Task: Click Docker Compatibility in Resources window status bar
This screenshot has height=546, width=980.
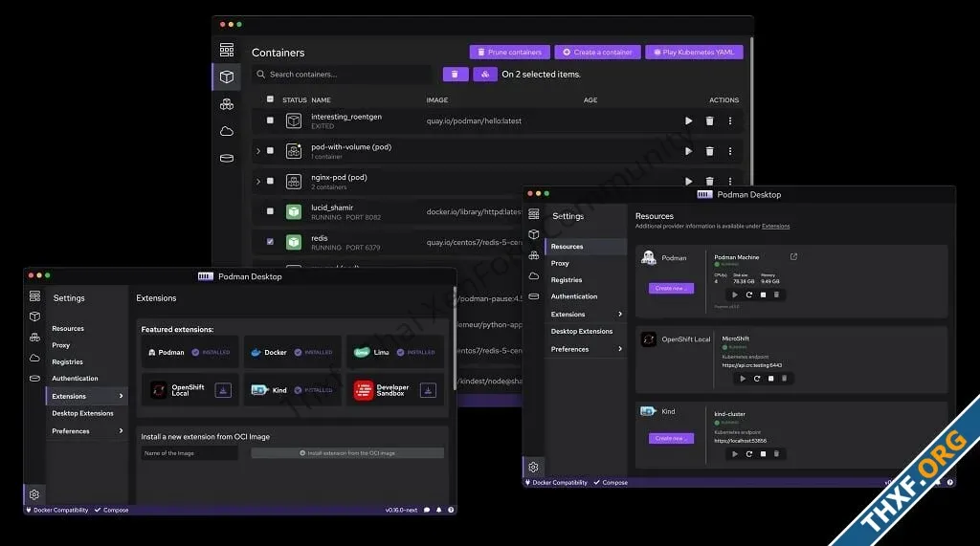Action: [556, 482]
